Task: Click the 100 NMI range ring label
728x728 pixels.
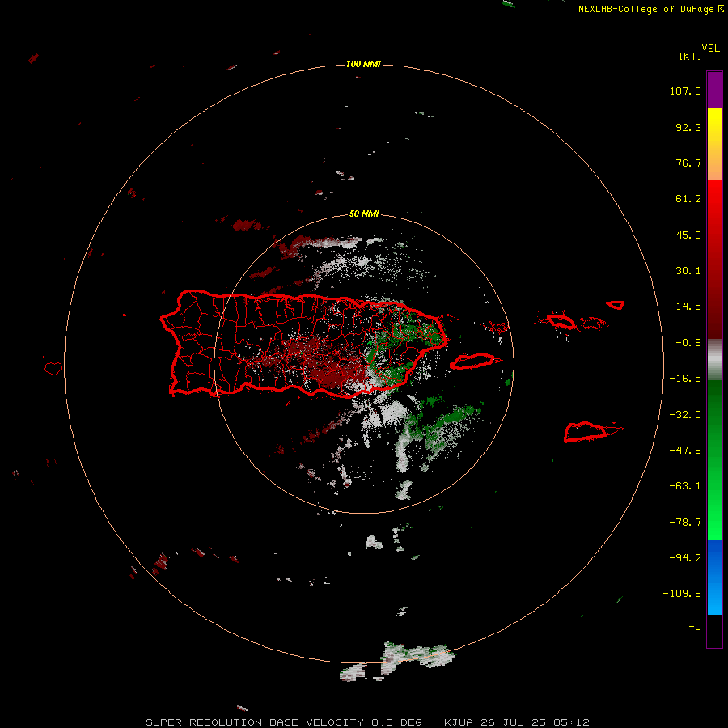Action: click(363, 64)
